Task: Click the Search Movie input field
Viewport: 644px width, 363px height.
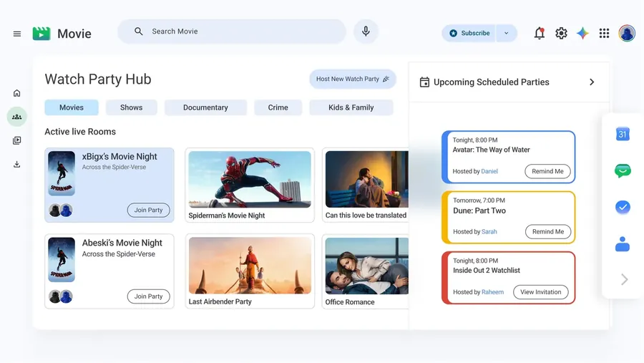Action: (232, 32)
